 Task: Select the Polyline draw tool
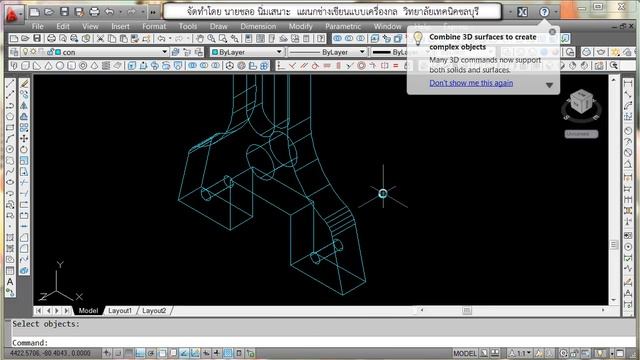[x=10, y=105]
